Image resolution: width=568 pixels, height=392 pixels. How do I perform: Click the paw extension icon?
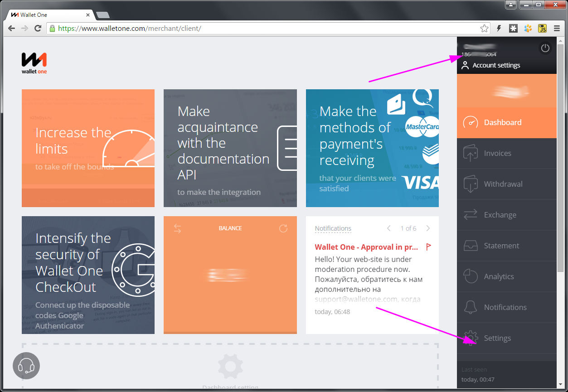point(528,29)
